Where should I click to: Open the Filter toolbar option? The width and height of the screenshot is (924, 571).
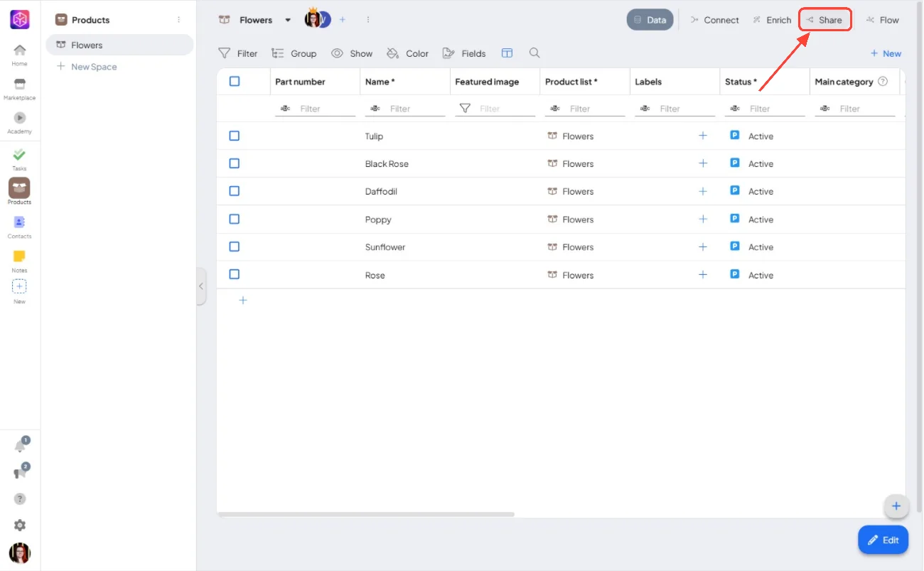pos(238,53)
